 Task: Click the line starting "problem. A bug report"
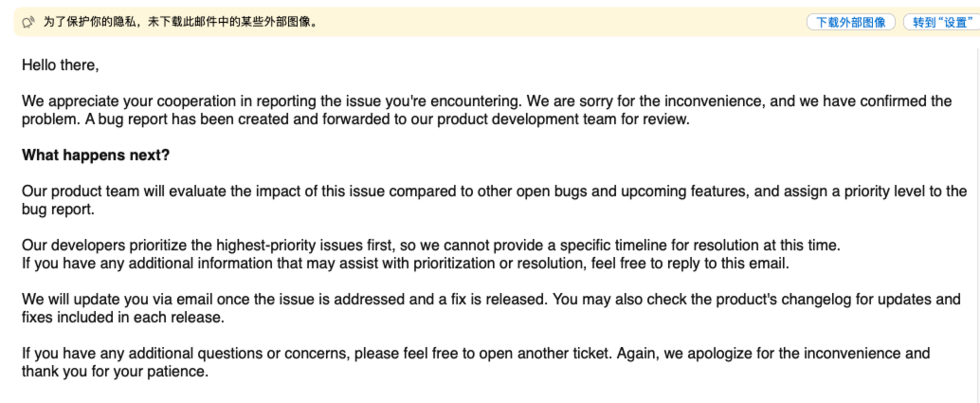[x=355, y=119]
